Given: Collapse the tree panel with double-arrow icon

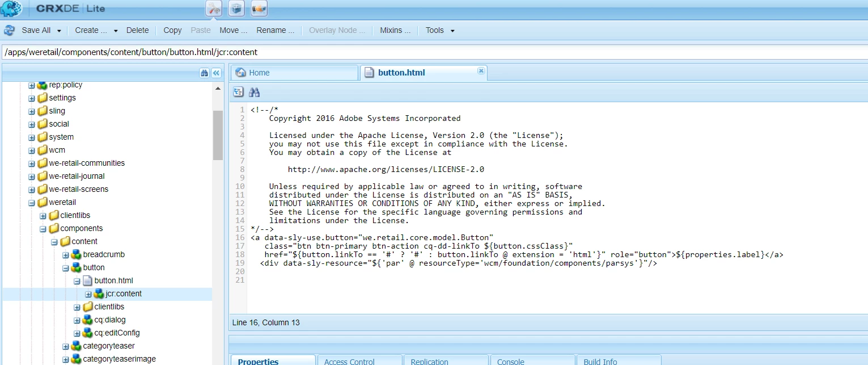Looking at the screenshot, I should [216, 73].
